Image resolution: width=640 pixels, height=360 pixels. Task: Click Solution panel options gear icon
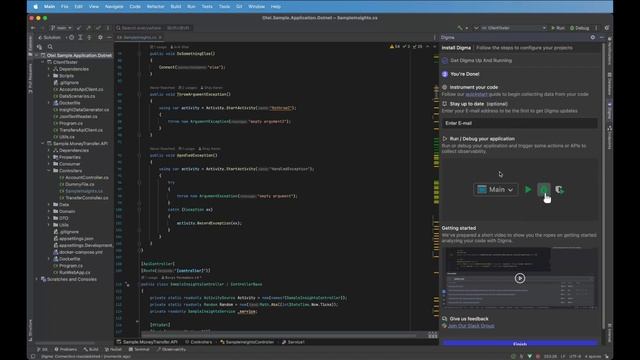pos(100,37)
